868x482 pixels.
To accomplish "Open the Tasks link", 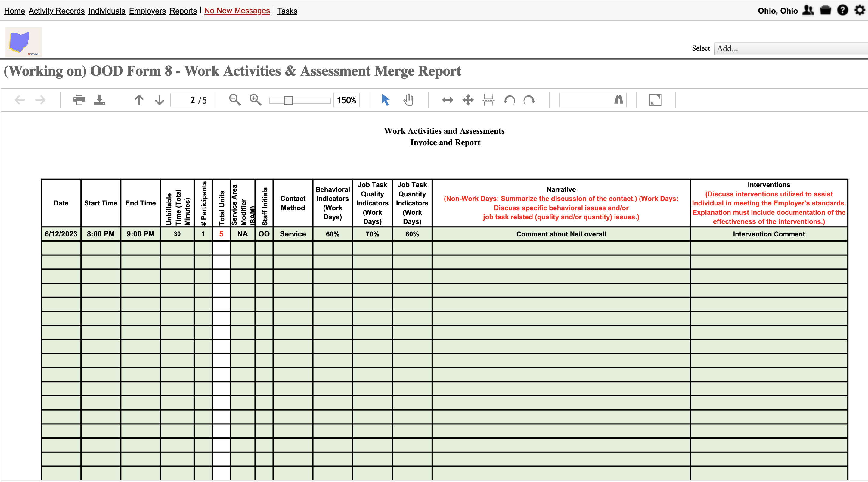I will [x=287, y=11].
